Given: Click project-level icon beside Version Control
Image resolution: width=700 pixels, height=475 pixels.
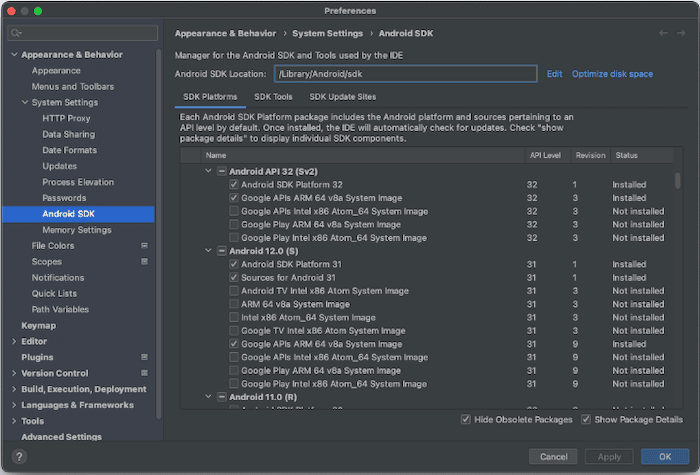Looking at the screenshot, I should pyautogui.click(x=145, y=373).
